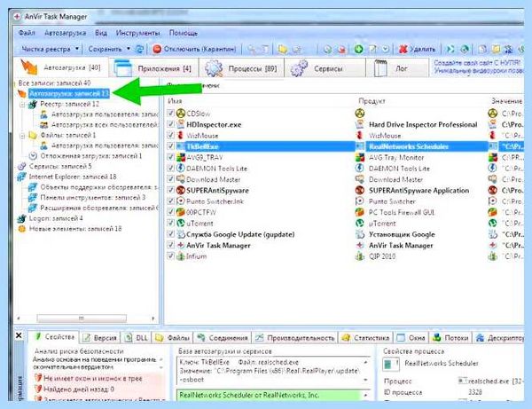
Task: Toggle the Служба Google Update checkbox
Action: tap(171, 234)
